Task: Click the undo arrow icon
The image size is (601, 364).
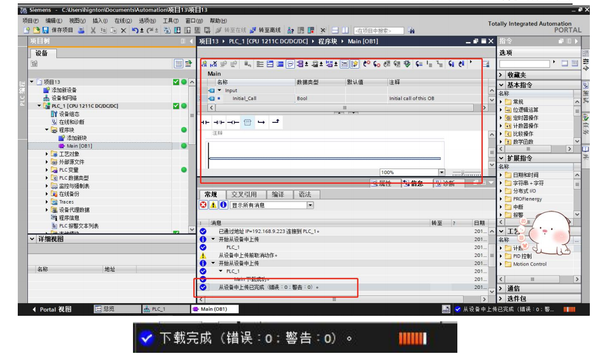Action: point(135,30)
